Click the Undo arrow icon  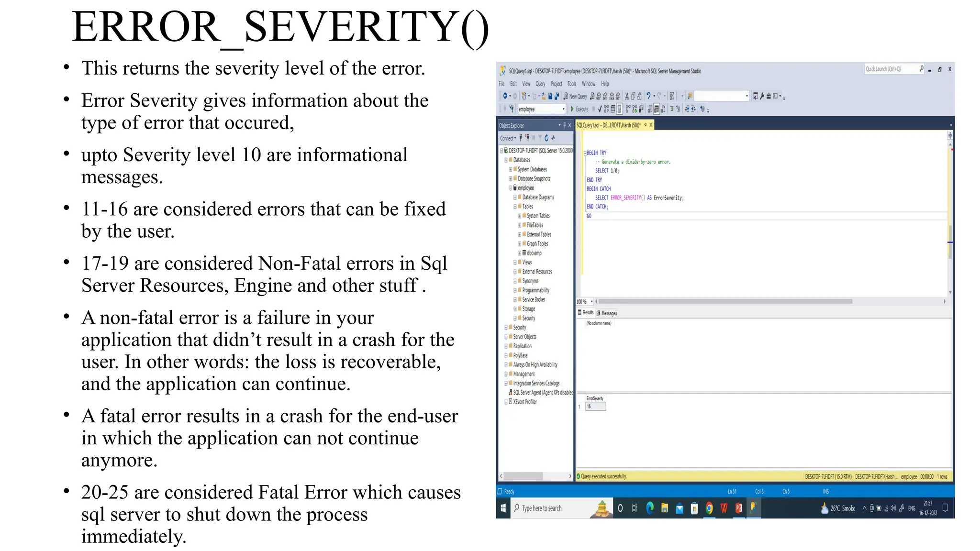pyautogui.click(x=648, y=96)
